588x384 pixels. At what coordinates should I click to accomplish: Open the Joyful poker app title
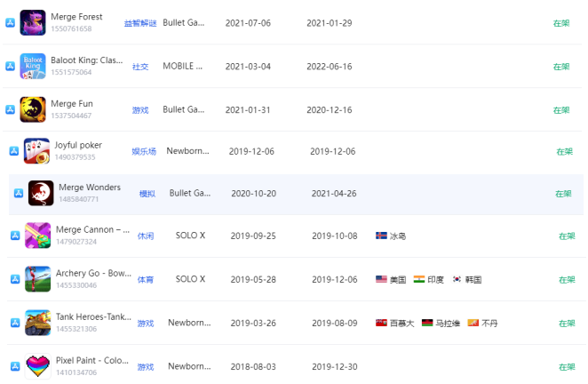(78, 145)
